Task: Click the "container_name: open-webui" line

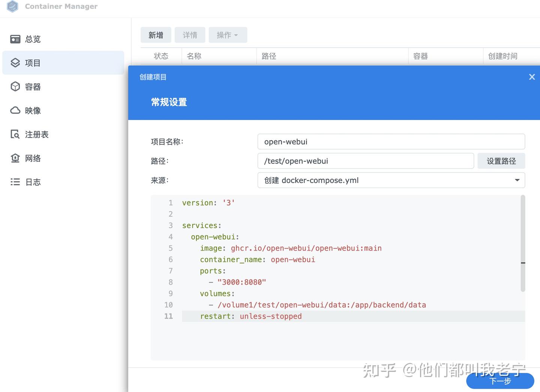Action: (x=258, y=260)
